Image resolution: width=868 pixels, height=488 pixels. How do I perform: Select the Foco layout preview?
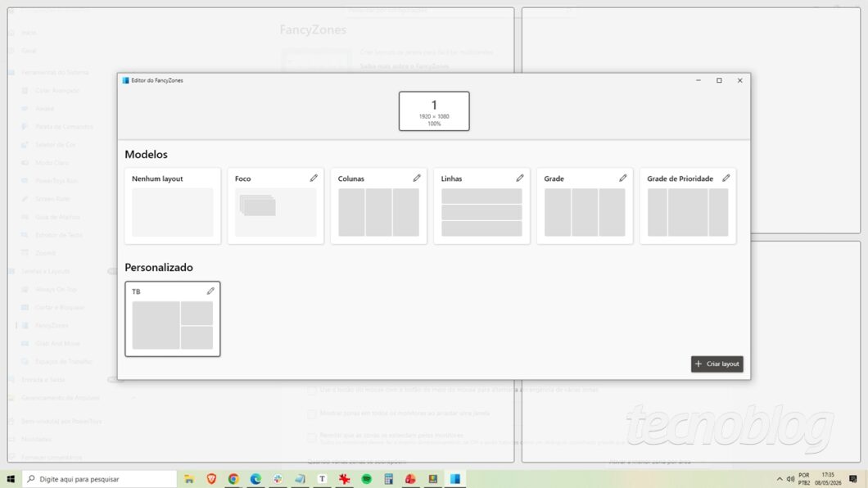pos(276,212)
